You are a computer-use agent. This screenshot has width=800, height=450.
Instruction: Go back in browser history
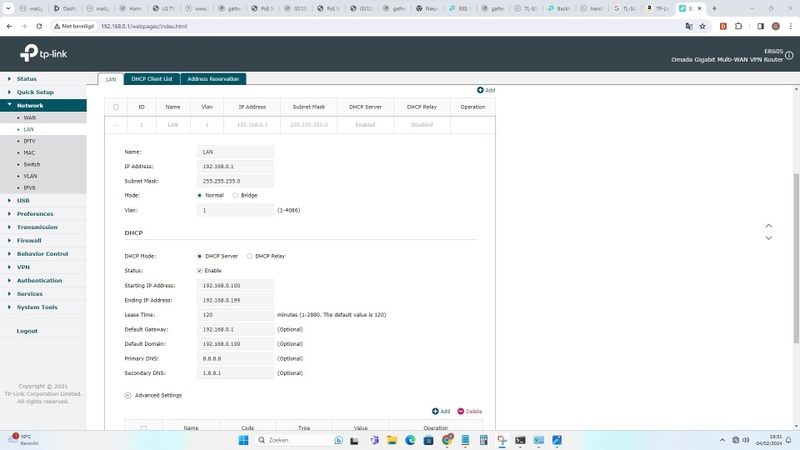coord(9,26)
